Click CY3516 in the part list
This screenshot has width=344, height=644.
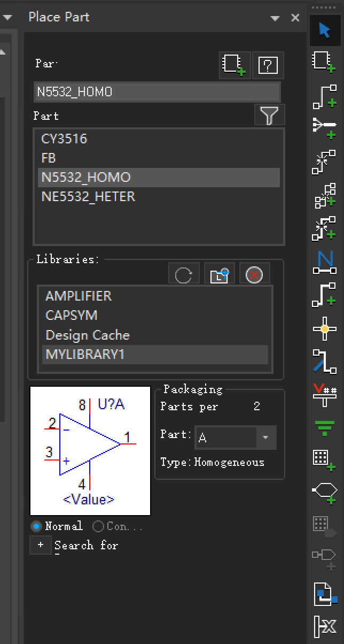click(64, 139)
